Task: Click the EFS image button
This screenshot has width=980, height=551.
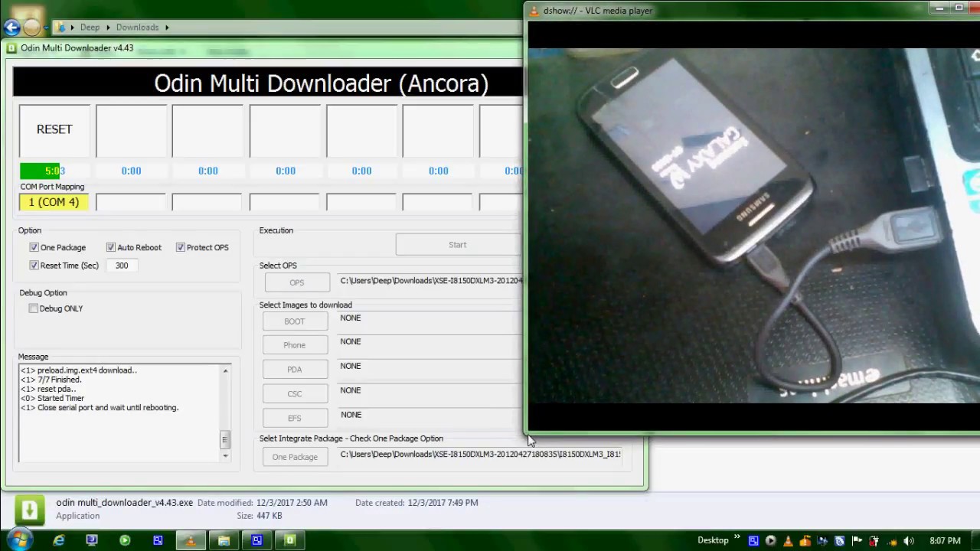Action: tap(295, 419)
